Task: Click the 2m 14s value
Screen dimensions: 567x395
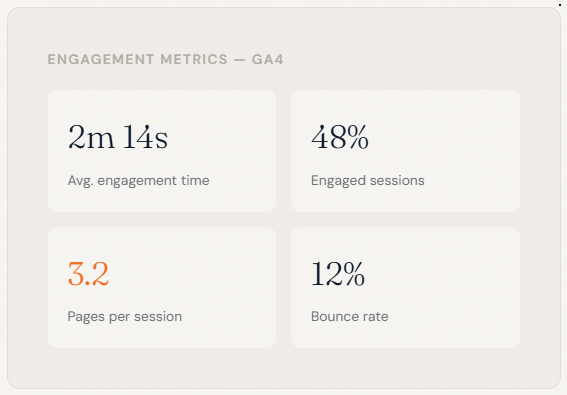Action: point(118,137)
